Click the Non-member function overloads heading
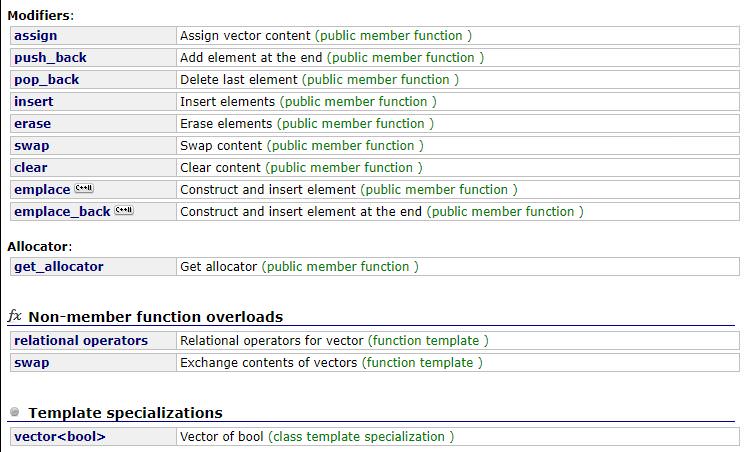The height and width of the screenshot is (452, 754). pyautogui.click(x=155, y=316)
